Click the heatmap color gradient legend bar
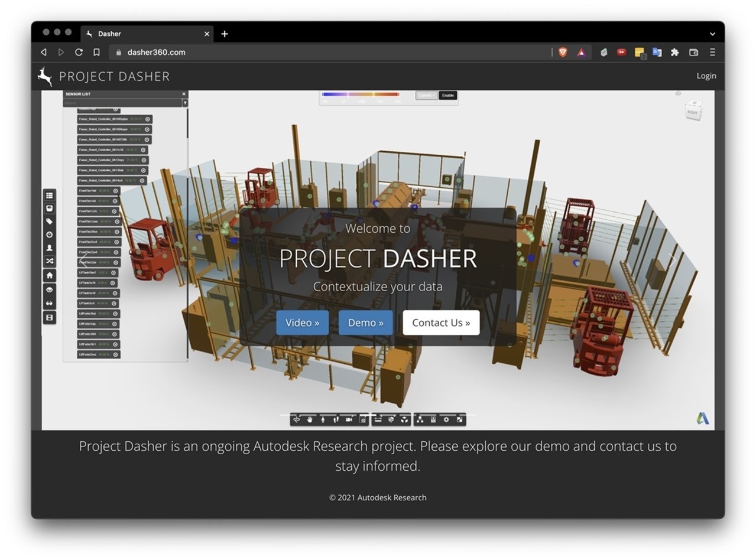The image size is (756, 560). coord(361,94)
